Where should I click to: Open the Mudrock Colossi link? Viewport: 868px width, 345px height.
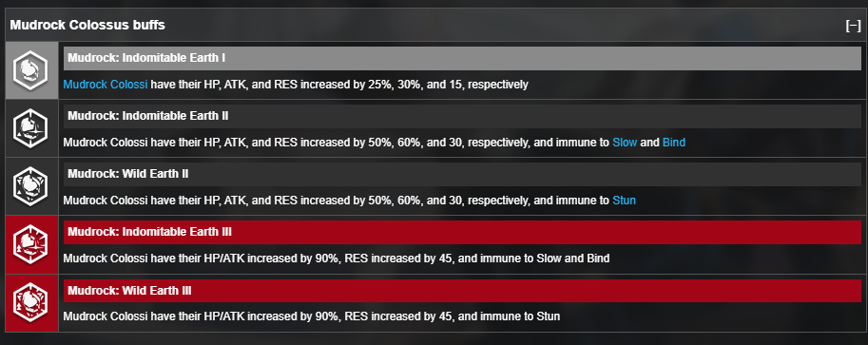(106, 85)
